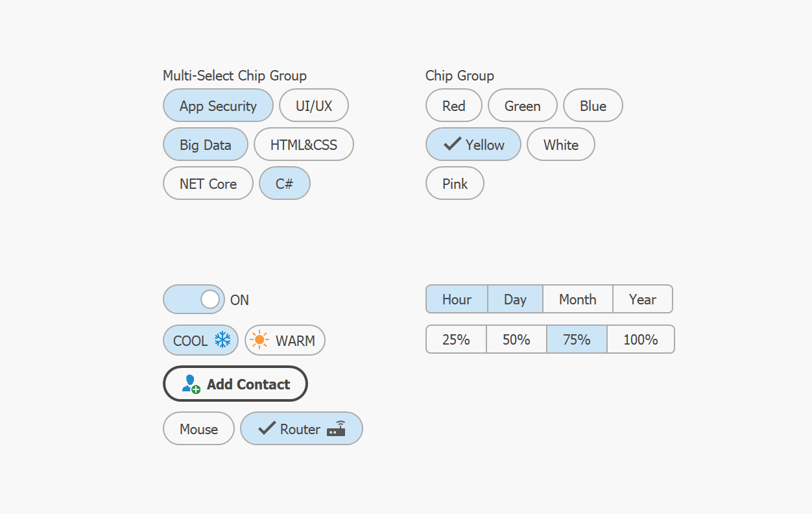Viewport: 812px width, 514px height.
Task: Choose the Red color chip
Action: [453, 106]
